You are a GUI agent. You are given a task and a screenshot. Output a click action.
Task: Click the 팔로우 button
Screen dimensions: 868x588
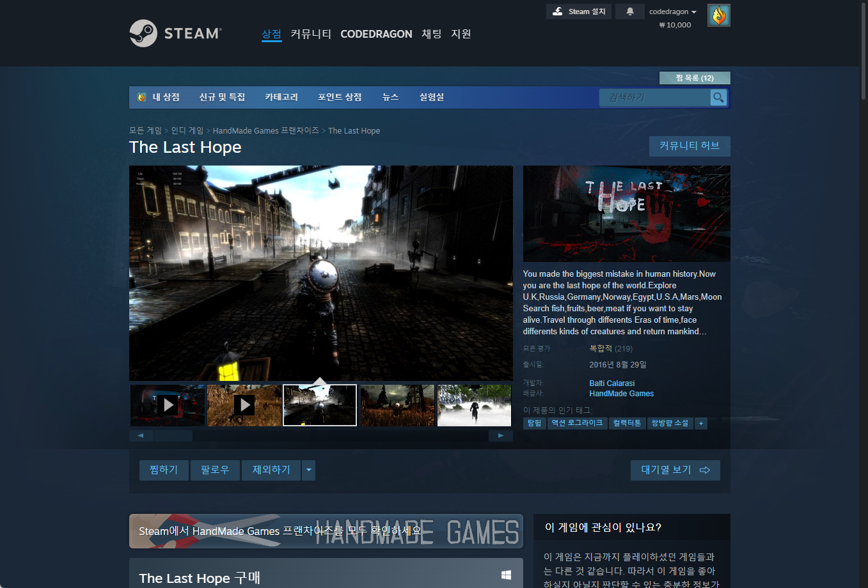click(x=215, y=470)
